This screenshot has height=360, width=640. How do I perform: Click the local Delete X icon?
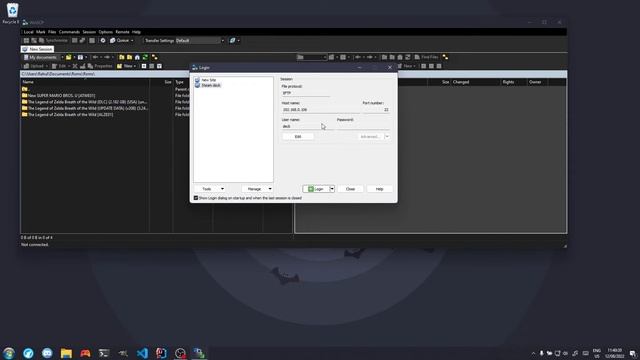click(x=75, y=66)
